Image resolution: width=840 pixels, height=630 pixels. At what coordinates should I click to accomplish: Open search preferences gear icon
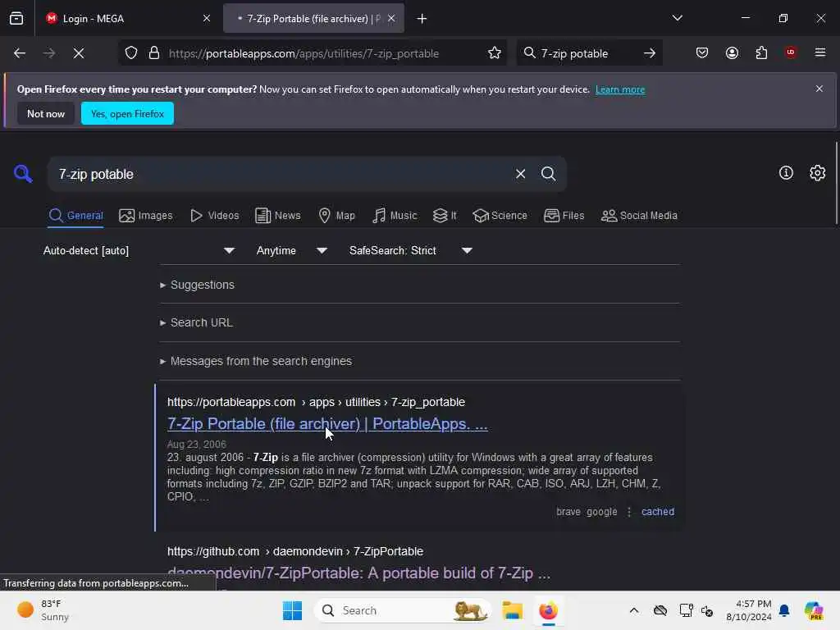[x=818, y=173]
